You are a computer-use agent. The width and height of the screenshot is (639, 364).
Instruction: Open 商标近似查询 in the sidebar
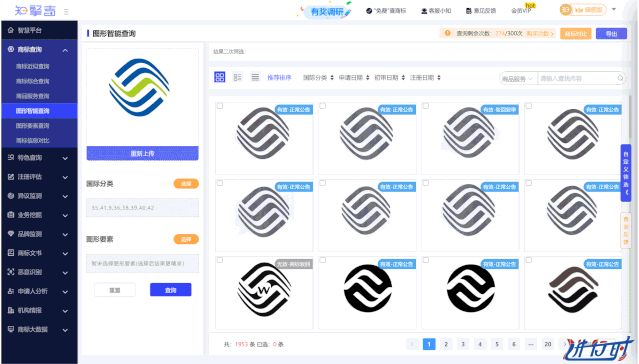coord(33,66)
